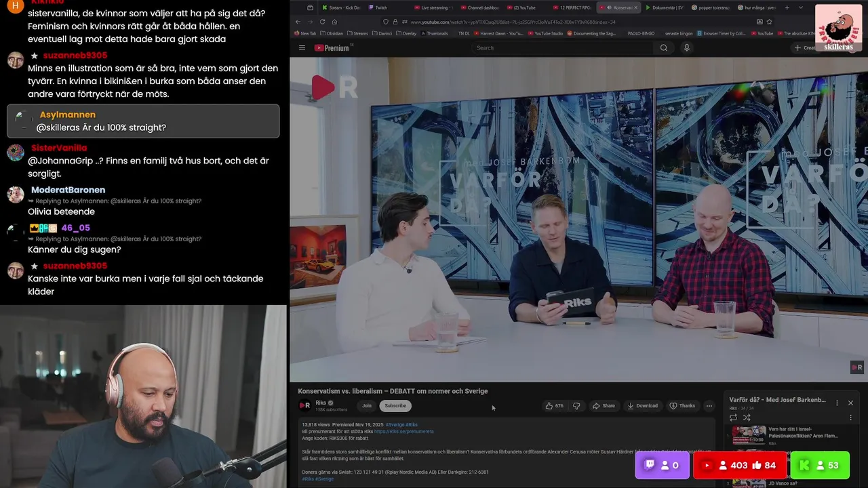This screenshot has width=868, height=488.
Task: Click browser back arrow
Action: tap(298, 22)
